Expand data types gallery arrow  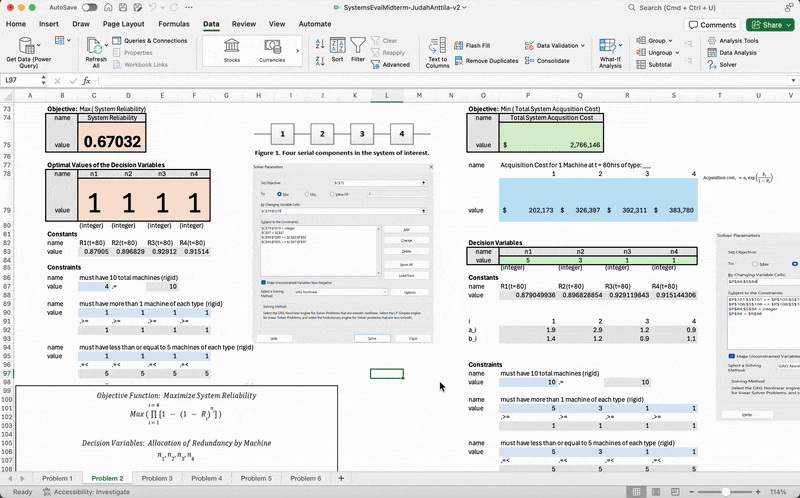tap(297, 51)
